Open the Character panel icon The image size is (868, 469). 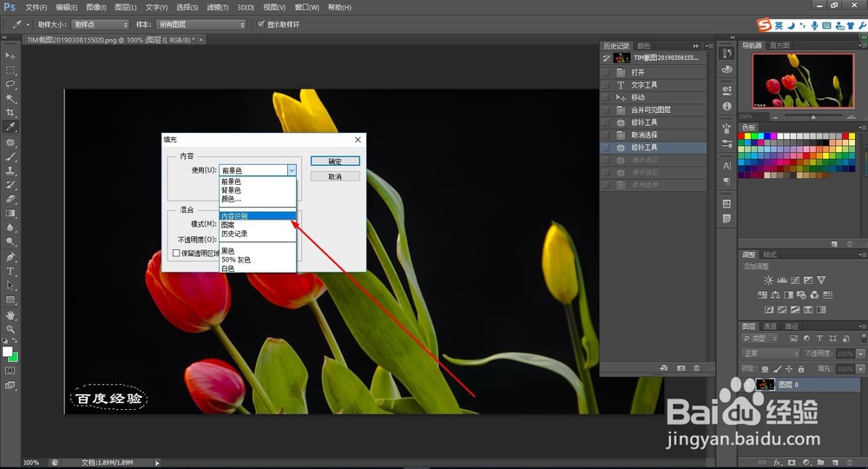coord(727,166)
